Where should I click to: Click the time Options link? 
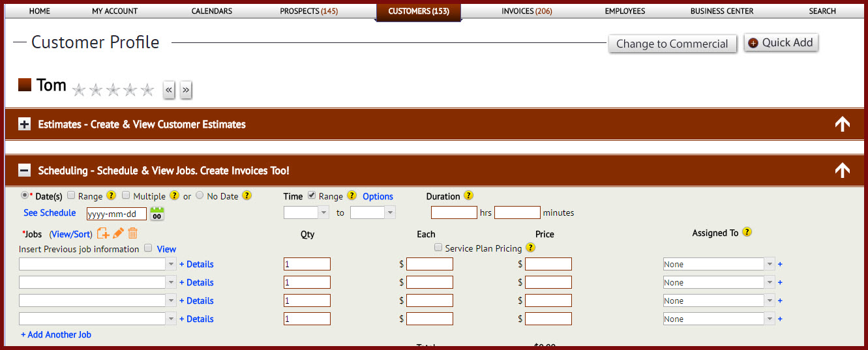point(378,196)
